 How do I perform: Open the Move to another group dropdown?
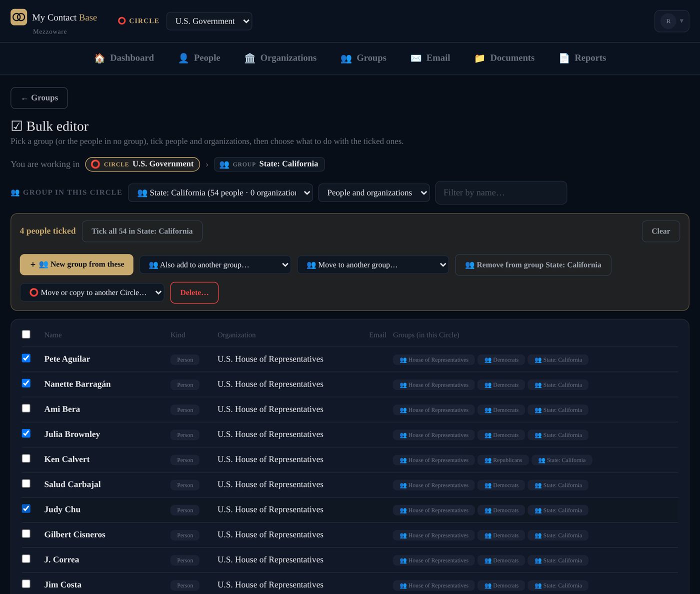(373, 265)
